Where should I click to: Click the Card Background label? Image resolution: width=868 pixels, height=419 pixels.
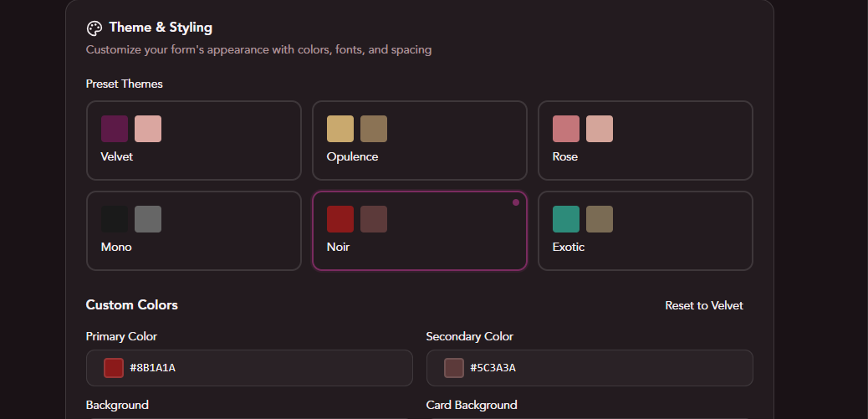click(x=472, y=405)
